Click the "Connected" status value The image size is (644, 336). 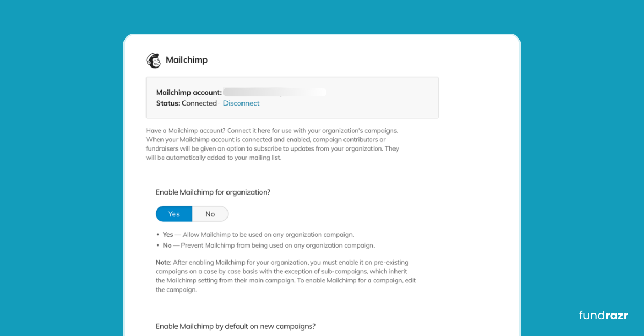coord(199,103)
